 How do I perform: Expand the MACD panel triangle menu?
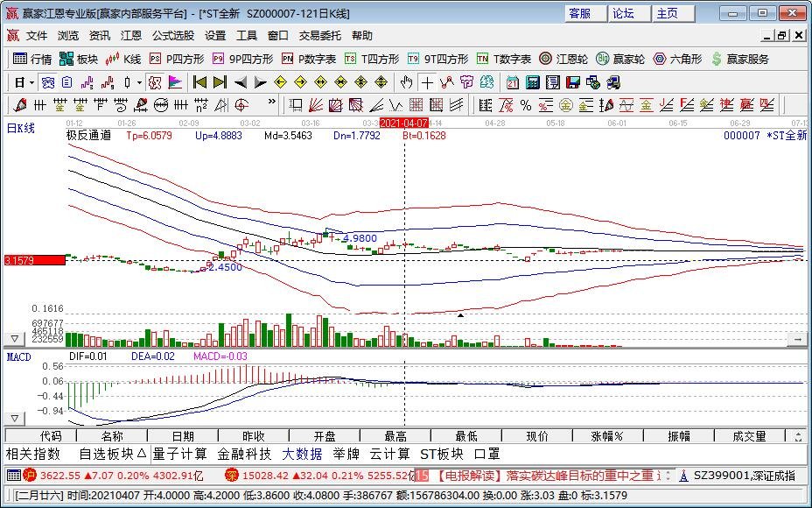click(x=15, y=419)
